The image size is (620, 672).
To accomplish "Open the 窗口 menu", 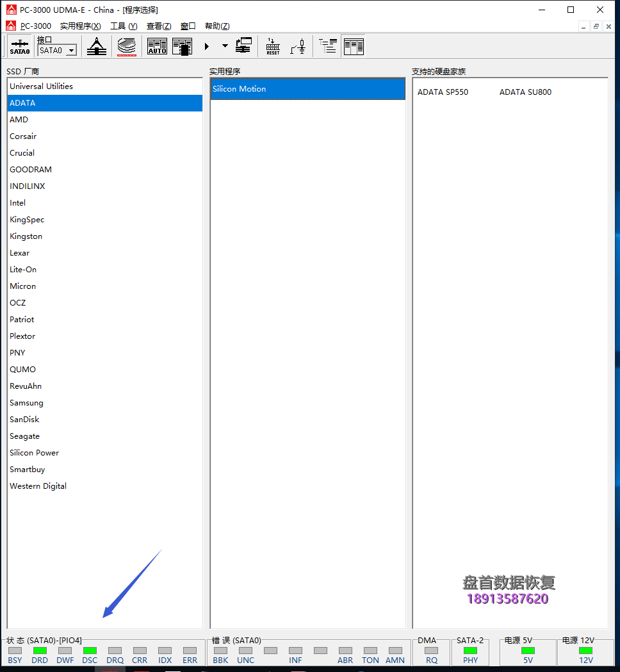I will 188,26.
